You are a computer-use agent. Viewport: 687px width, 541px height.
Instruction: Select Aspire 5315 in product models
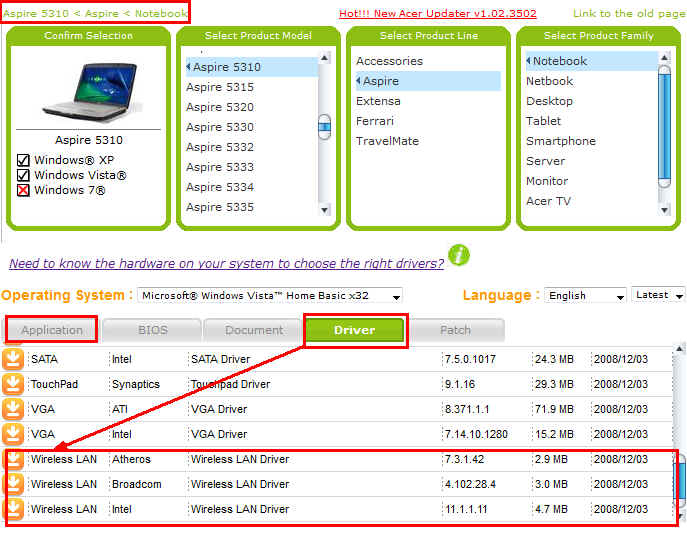[220, 87]
